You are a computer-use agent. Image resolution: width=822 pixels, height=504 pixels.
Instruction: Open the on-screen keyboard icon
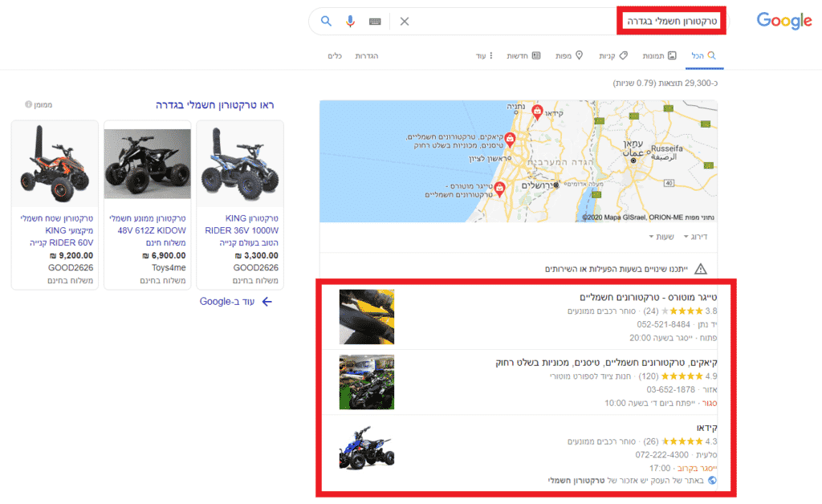(375, 22)
